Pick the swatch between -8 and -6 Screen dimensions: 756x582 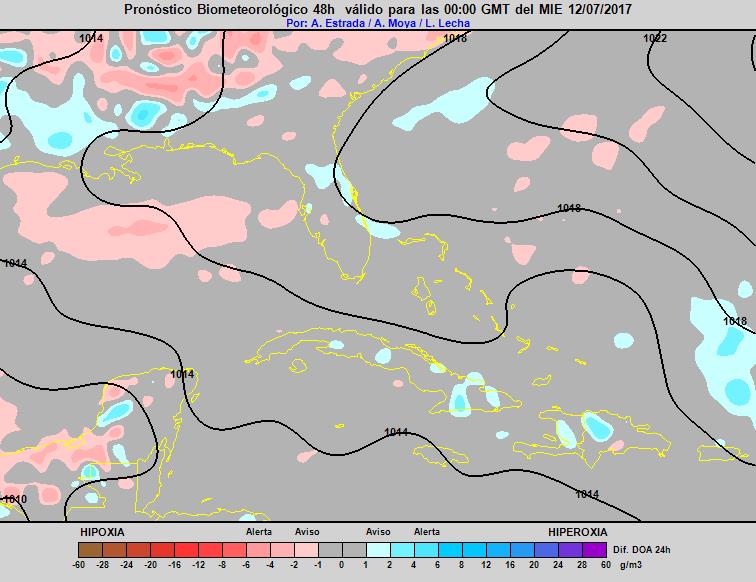(234, 550)
